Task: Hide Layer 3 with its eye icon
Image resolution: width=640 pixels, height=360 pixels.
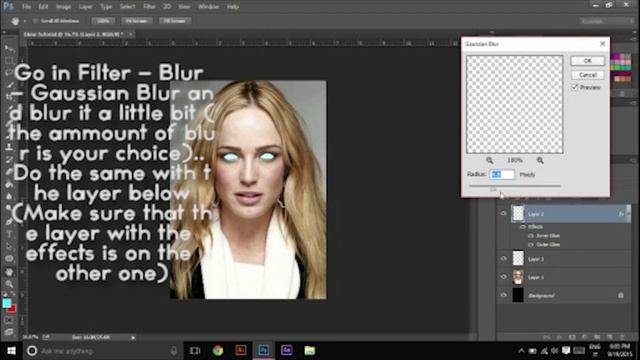Action: 503,259
